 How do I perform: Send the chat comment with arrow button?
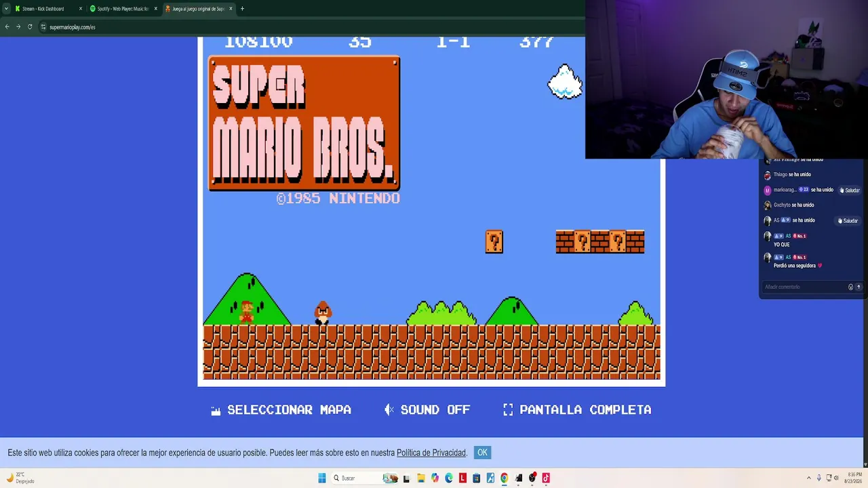859,287
